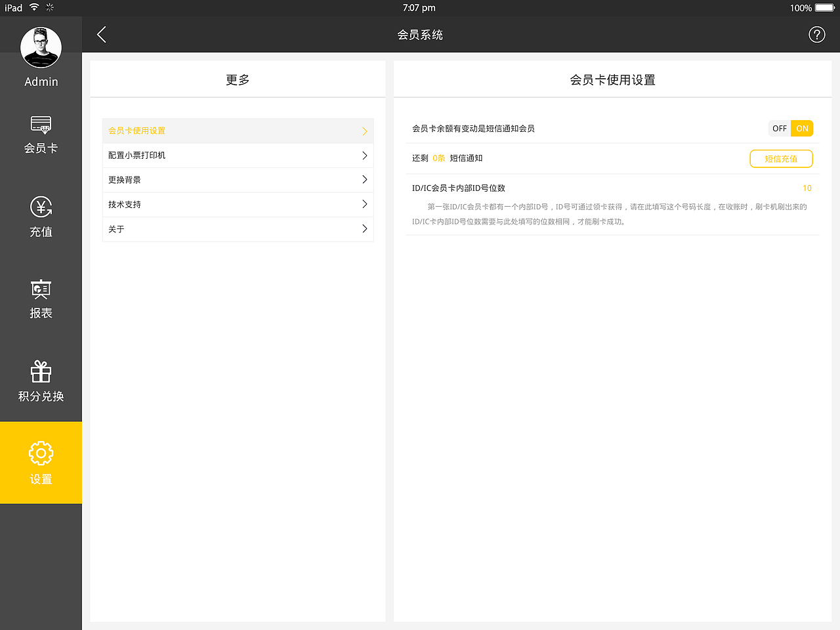This screenshot has height=630, width=840.
Task: Click the yellow 0条 remaining SMS link
Action: (x=438, y=158)
